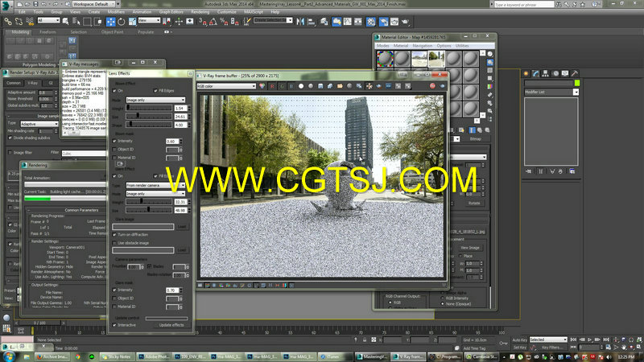The width and height of the screenshot is (644, 362).
Task: Click the Bind to Space Warp icon
Action: click(30, 22)
